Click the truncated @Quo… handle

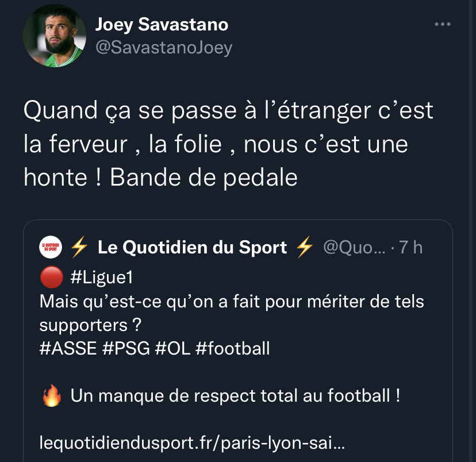355,248
